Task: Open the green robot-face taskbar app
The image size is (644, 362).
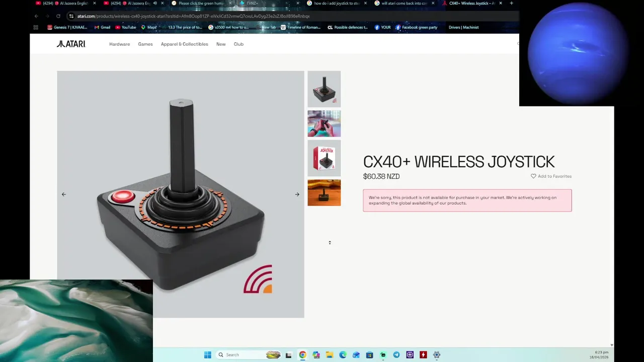Action: pyautogui.click(x=383, y=355)
